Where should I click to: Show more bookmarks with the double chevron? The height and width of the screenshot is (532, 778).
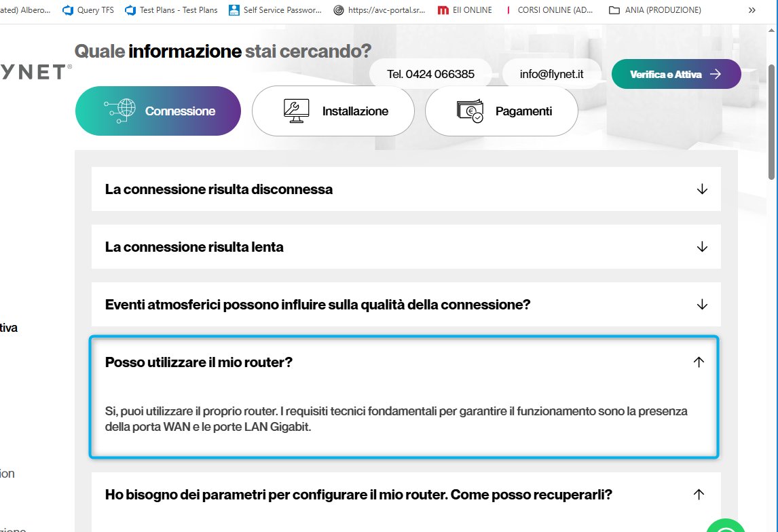(752, 10)
